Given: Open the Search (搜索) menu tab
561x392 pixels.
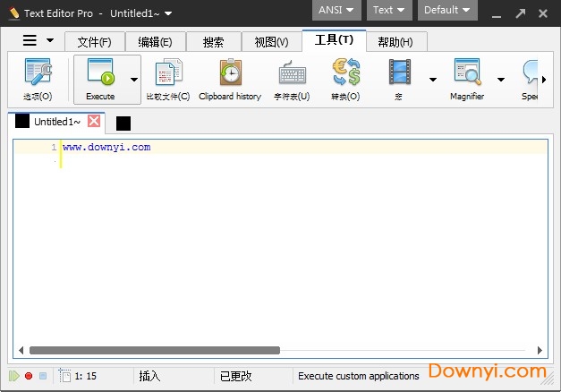Looking at the screenshot, I should [214, 42].
